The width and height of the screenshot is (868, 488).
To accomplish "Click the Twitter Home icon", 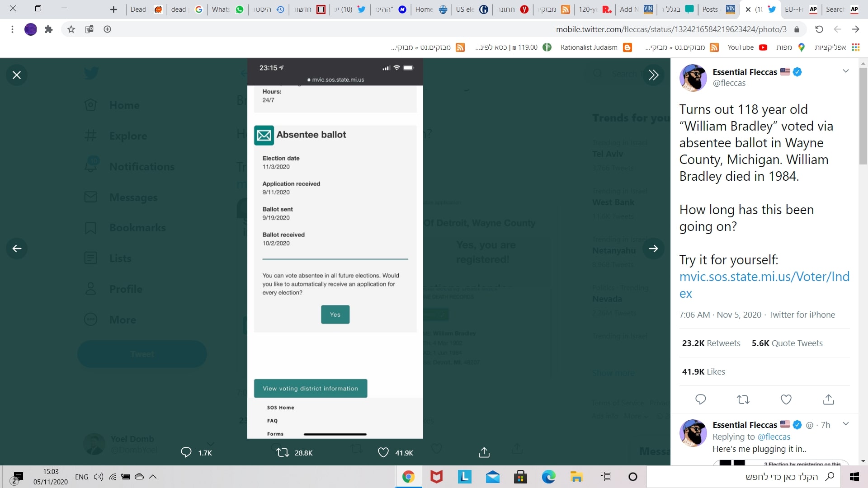I will pos(91,105).
